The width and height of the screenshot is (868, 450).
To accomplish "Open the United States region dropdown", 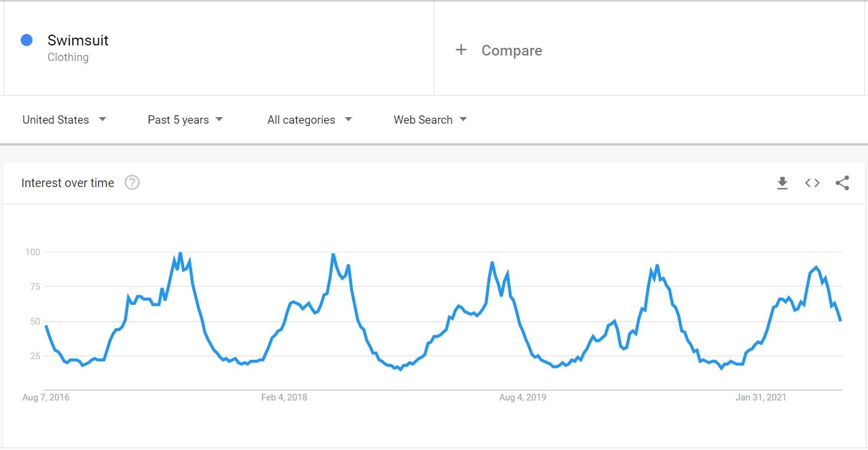I will (64, 120).
